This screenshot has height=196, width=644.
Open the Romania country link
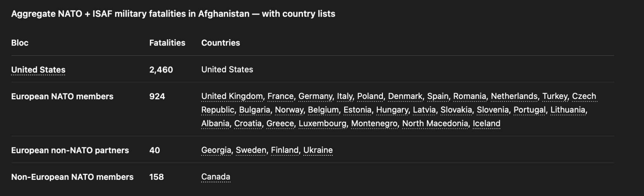(x=469, y=96)
